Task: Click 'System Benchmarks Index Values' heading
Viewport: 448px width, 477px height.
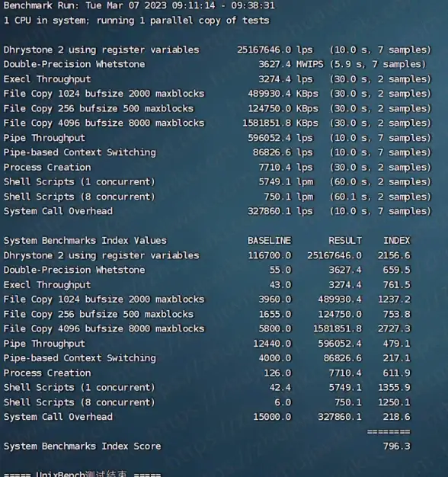Action: [85, 241]
